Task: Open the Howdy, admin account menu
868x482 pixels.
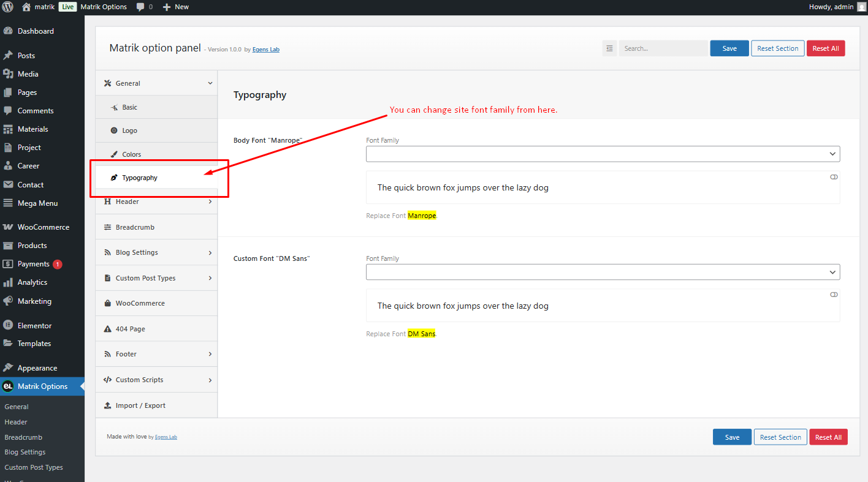Action: pos(836,7)
